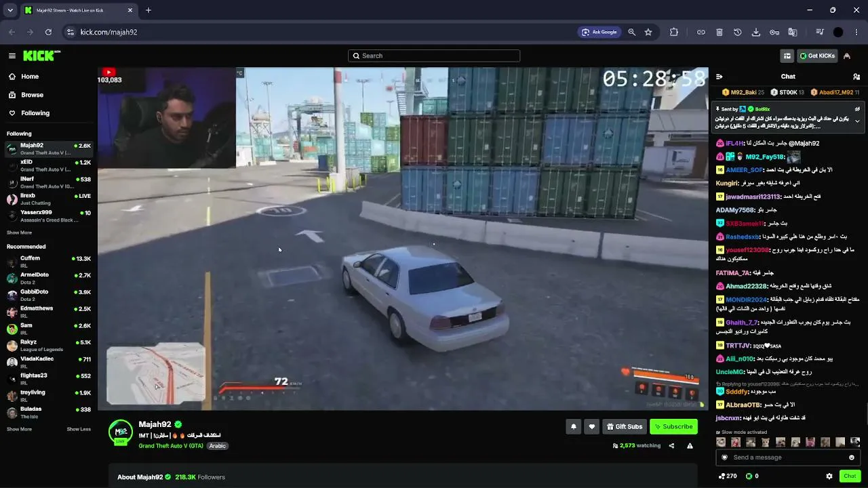Screen dimensions: 868x488
Task: Collapse Recommended list with Show Less
Action: click(79, 429)
